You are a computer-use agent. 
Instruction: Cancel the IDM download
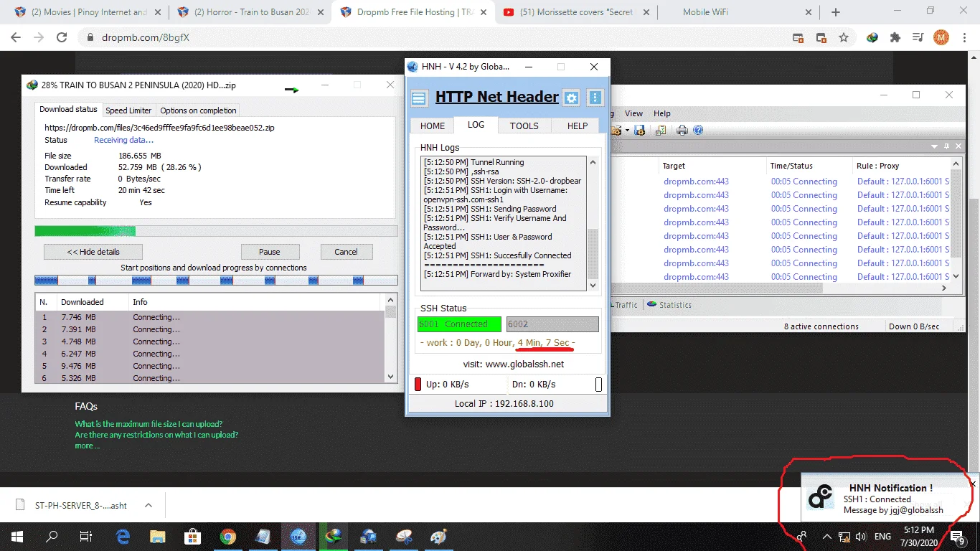pyautogui.click(x=346, y=252)
